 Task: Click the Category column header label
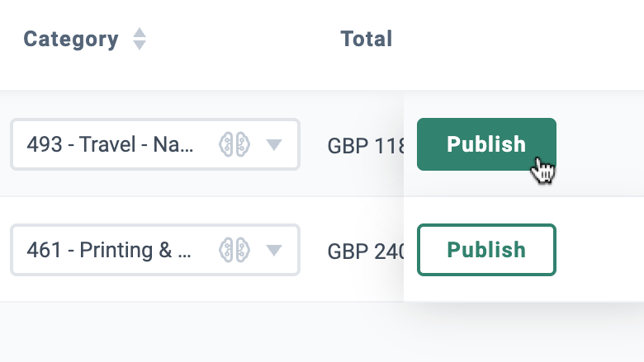(x=71, y=40)
